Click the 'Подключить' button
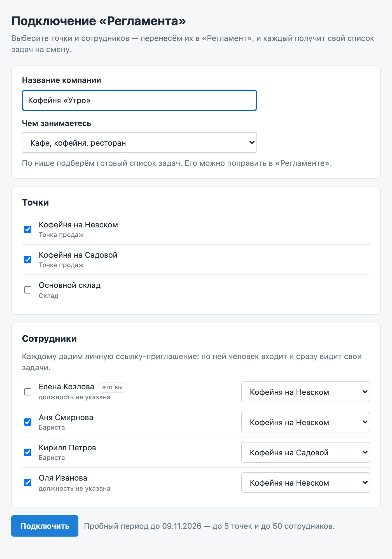 45,526
